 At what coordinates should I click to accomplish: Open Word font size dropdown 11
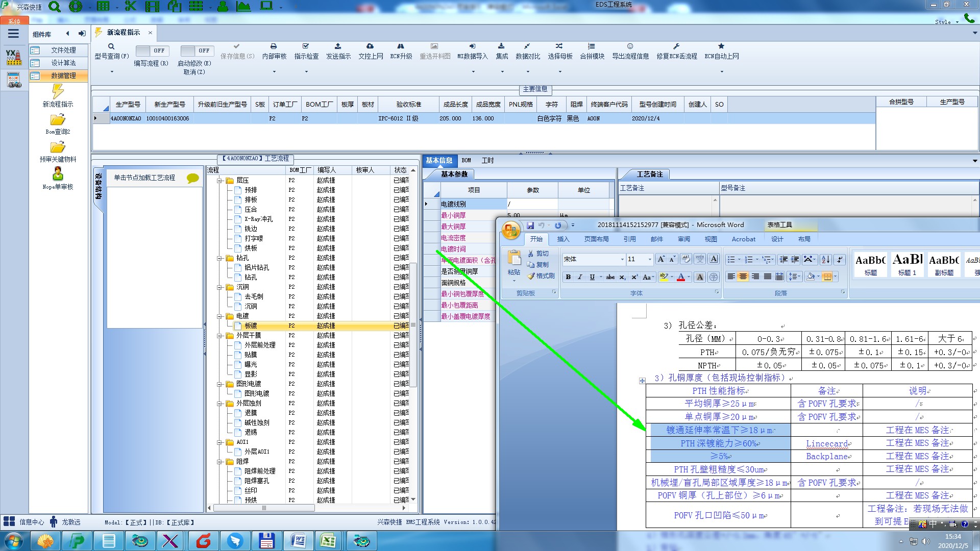650,259
